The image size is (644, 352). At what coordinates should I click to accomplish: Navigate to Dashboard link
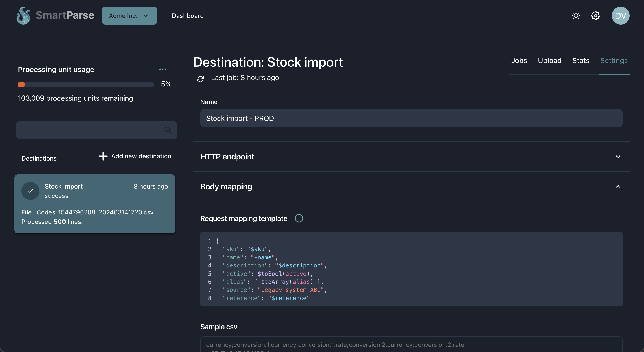(x=188, y=16)
